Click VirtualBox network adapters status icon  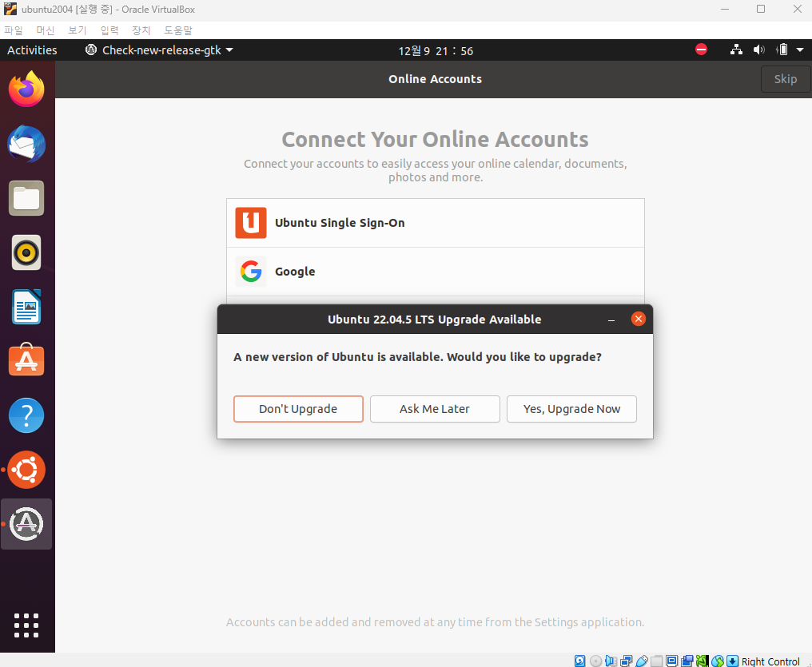click(626, 661)
